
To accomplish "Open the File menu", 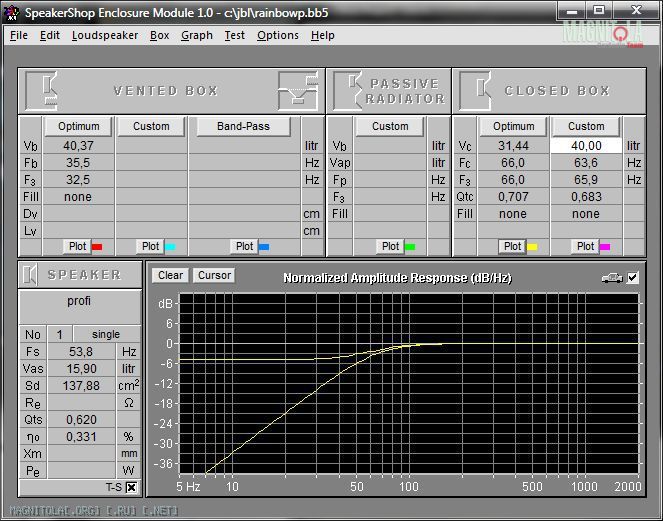I will (x=19, y=35).
